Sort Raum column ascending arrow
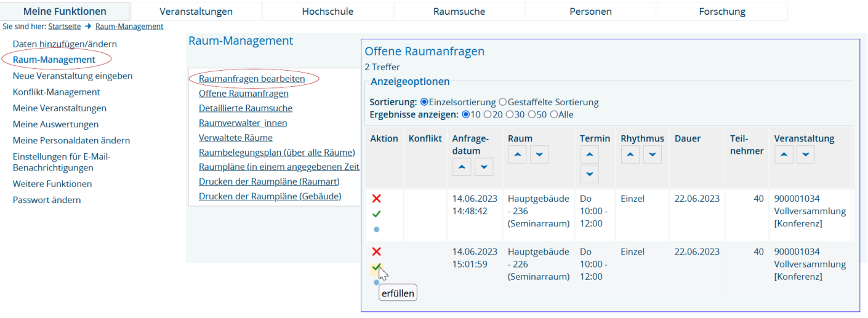 coord(517,155)
